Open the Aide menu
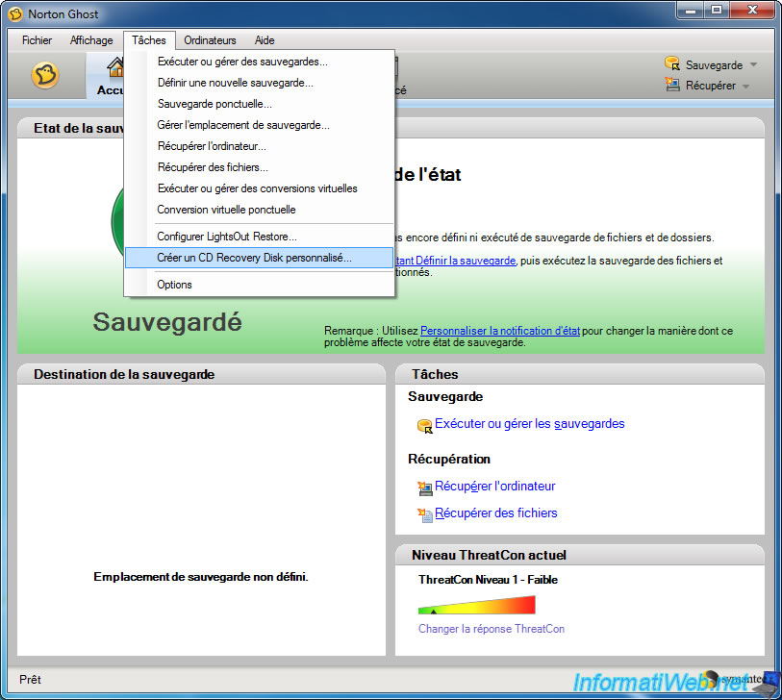The image size is (782, 700). point(265,40)
